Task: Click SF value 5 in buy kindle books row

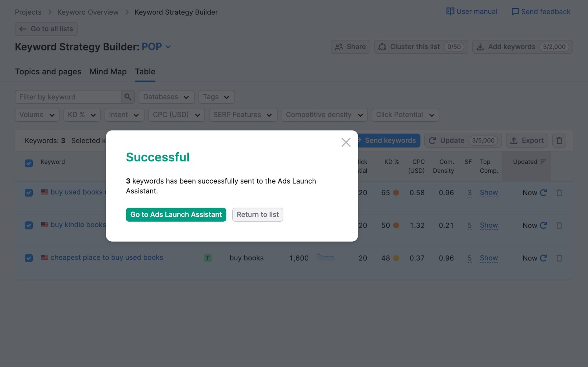Action: click(x=469, y=225)
